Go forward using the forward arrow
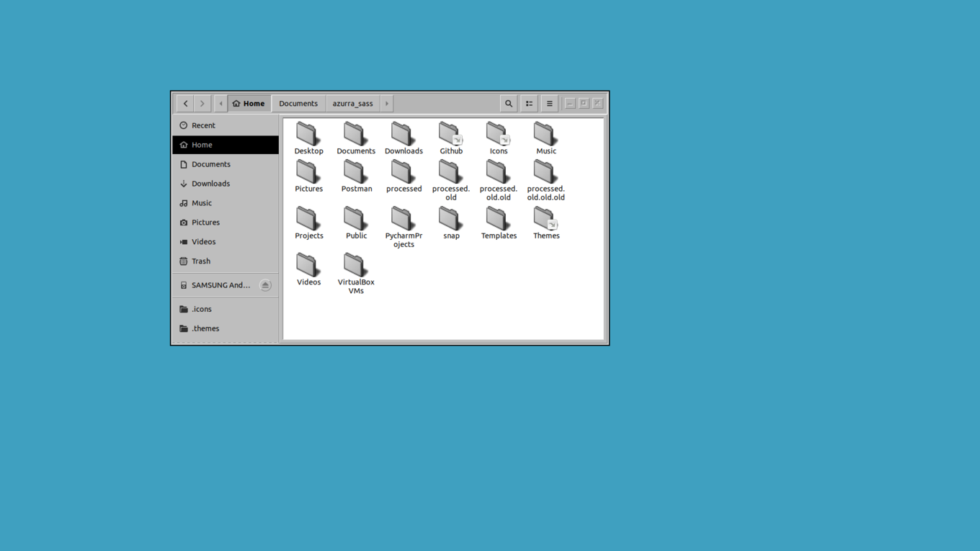Screen dimensions: 980x551 click(x=202, y=104)
